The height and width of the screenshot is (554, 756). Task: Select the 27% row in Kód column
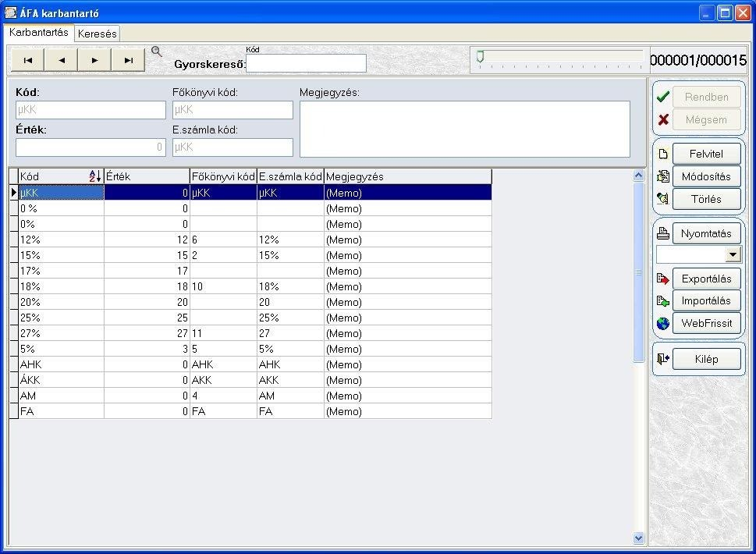point(61,333)
